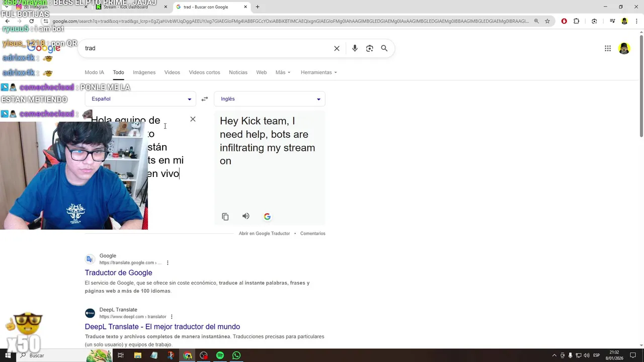Switch to Stream - Kick Dashboard tab
This screenshot has height=362, width=644.
[x=132, y=7]
